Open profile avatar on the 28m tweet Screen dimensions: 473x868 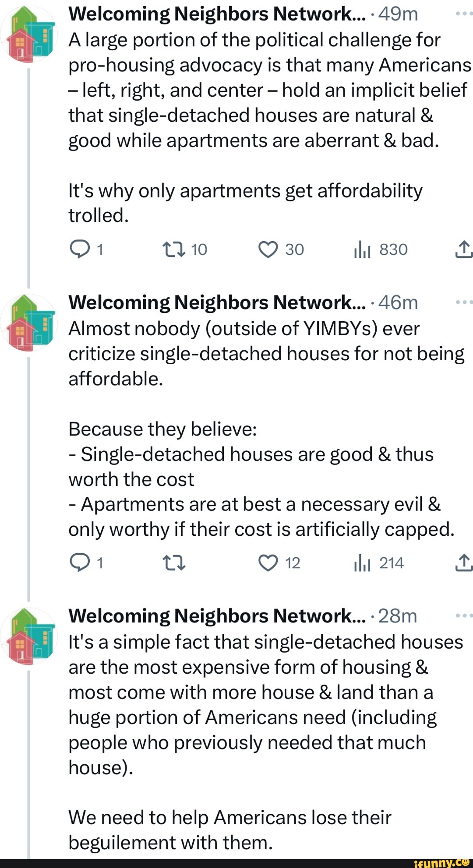click(x=29, y=636)
